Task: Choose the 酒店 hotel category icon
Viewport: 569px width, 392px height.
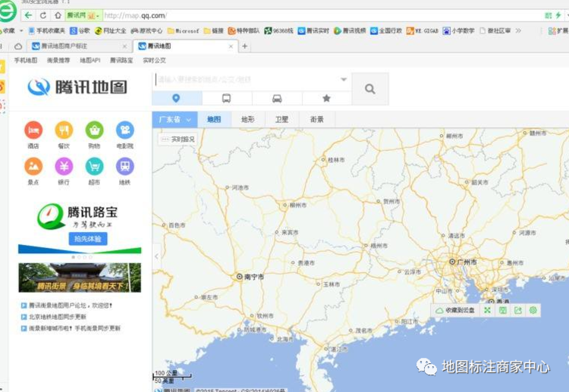Action: click(33, 130)
